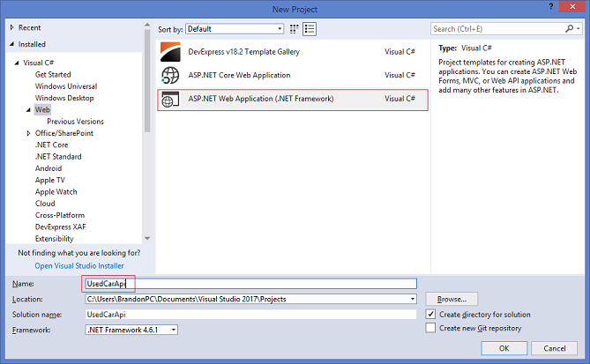This screenshot has height=364, width=590.
Task: Open the search options dropdown arrow
Action: point(579,28)
